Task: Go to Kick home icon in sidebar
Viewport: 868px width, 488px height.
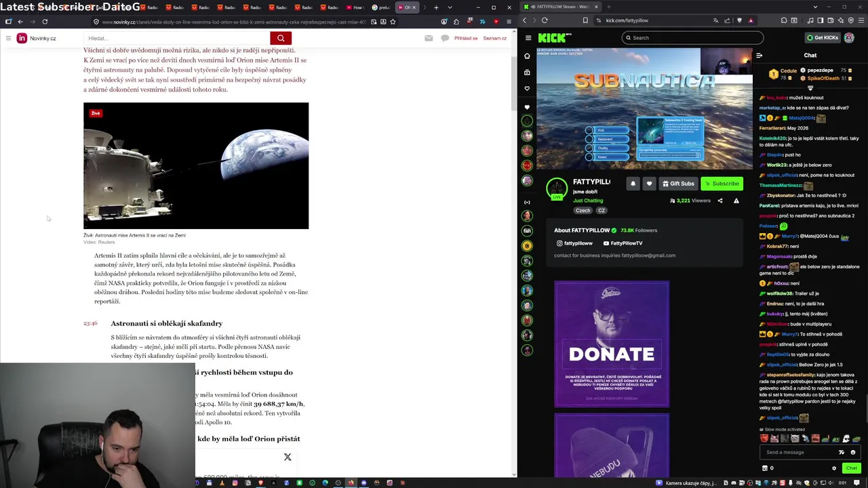Action: click(x=527, y=56)
